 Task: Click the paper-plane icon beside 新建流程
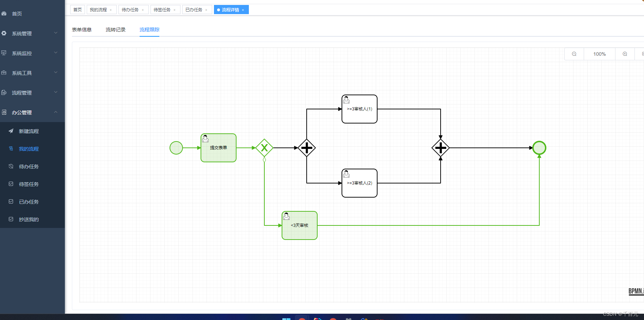pos(11,131)
